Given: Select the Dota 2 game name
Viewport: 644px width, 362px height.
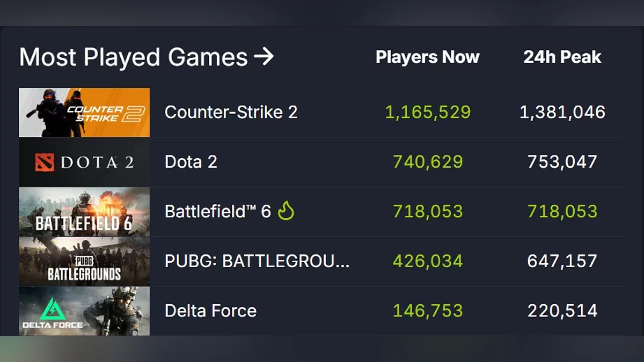Looking at the screenshot, I should click(x=191, y=162).
